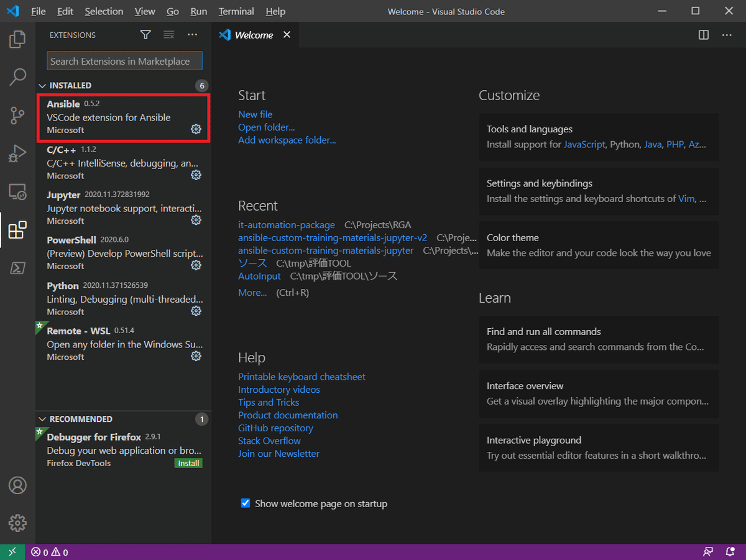Screen dimensions: 746x560
Task: Open the Terminal menu
Action: coord(236,11)
